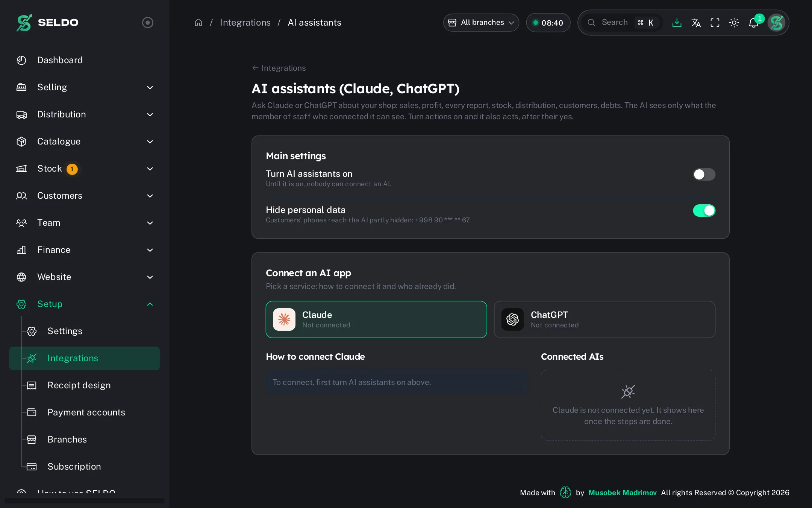812x508 pixels.
Task: Collapse the Setup menu chevron
Action: click(150, 304)
